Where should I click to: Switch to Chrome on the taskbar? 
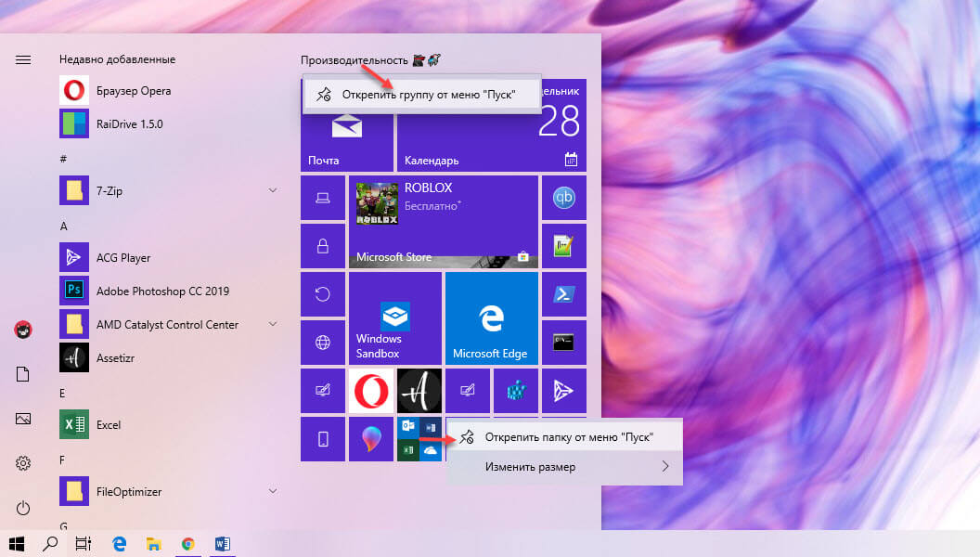pyautogui.click(x=188, y=544)
